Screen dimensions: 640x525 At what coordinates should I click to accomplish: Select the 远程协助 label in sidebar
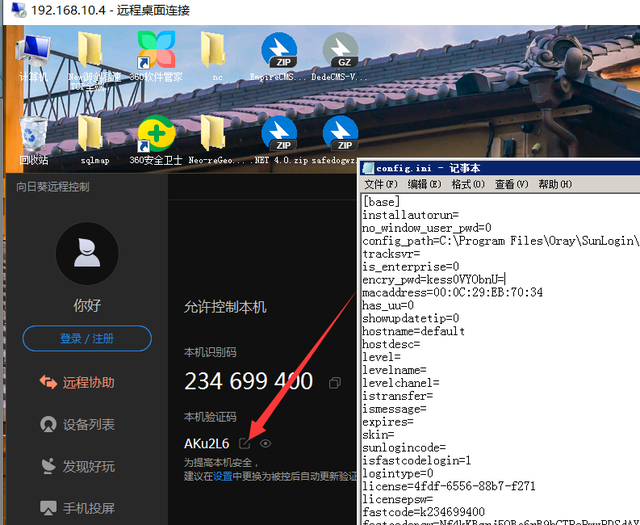coord(89,383)
